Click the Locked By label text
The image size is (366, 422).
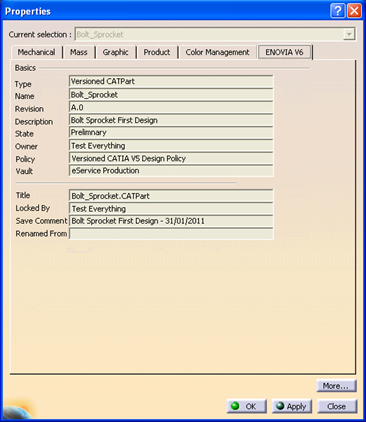33,208
